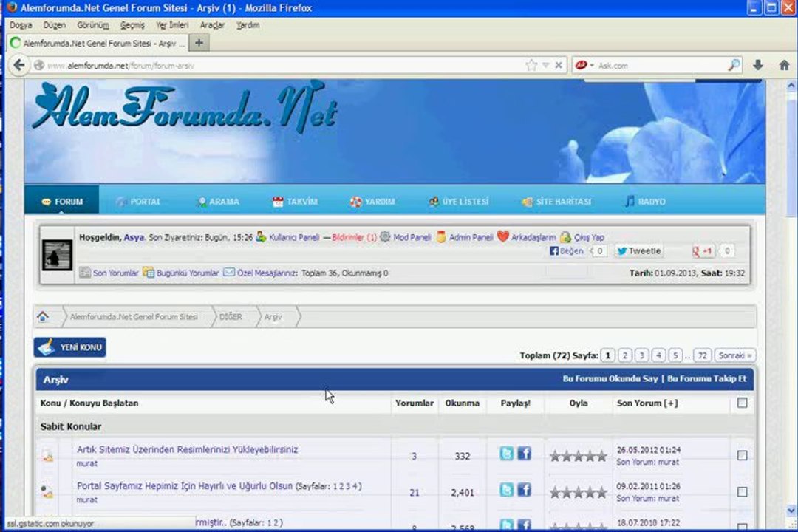This screenshot has height=532, width=798.
Task: Open Bildirimler (1) notifications link
Action: 354,237
